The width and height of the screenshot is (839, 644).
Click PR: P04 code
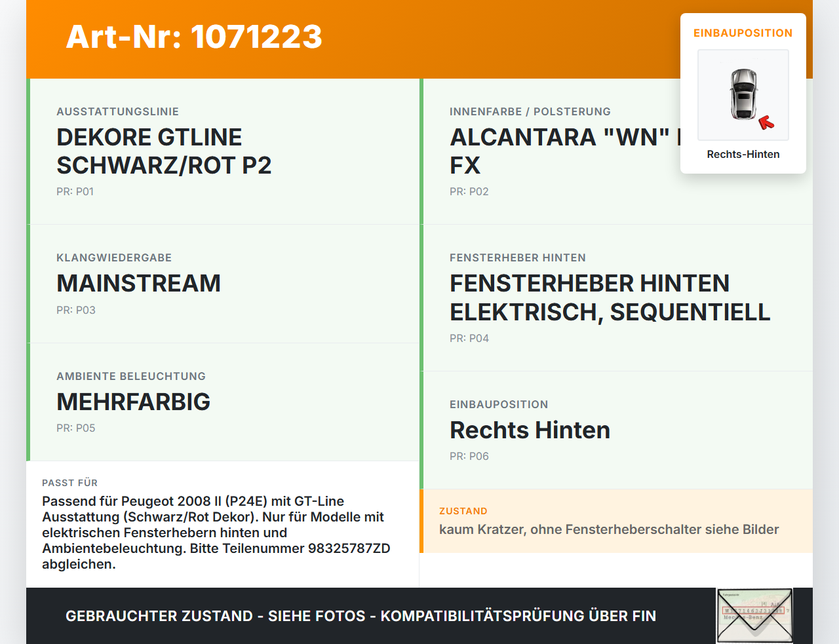[x=469, y=338]
